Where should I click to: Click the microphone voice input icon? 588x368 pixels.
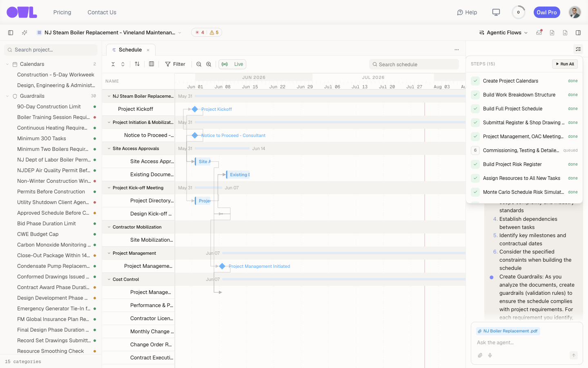tap(490, 355)
